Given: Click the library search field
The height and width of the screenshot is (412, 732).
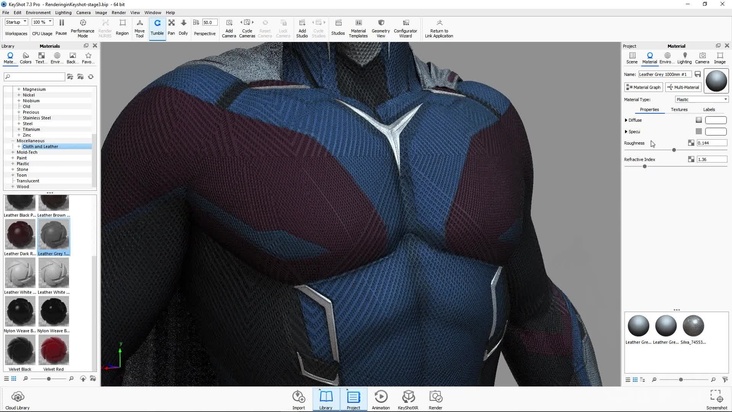Looking at the screenshot, I should [x=34, y=77].
